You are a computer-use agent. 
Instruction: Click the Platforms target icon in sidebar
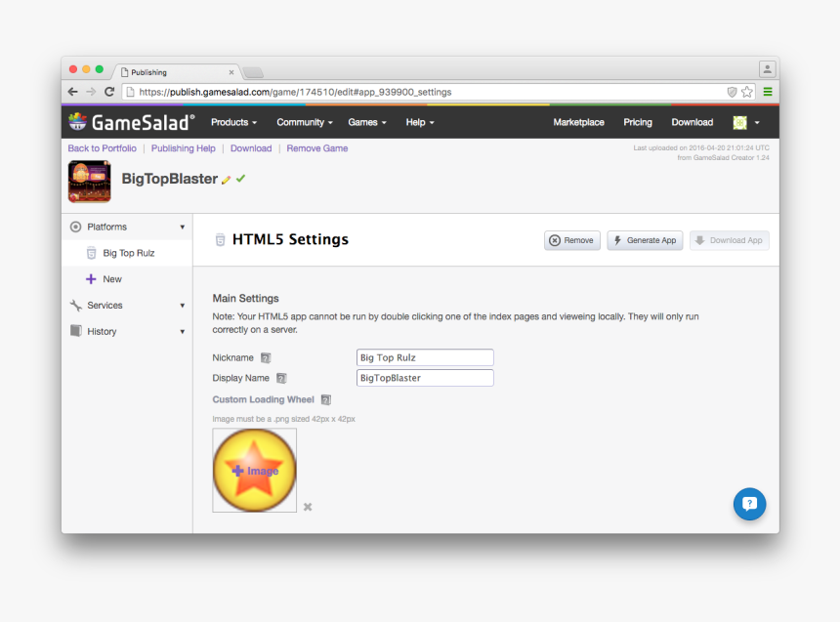click(75, 228)
